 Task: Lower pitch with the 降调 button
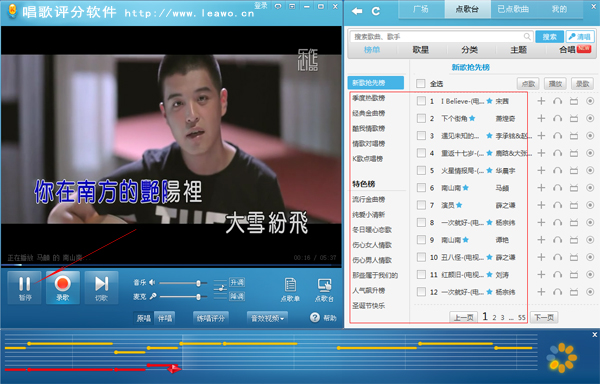[237, 296]
